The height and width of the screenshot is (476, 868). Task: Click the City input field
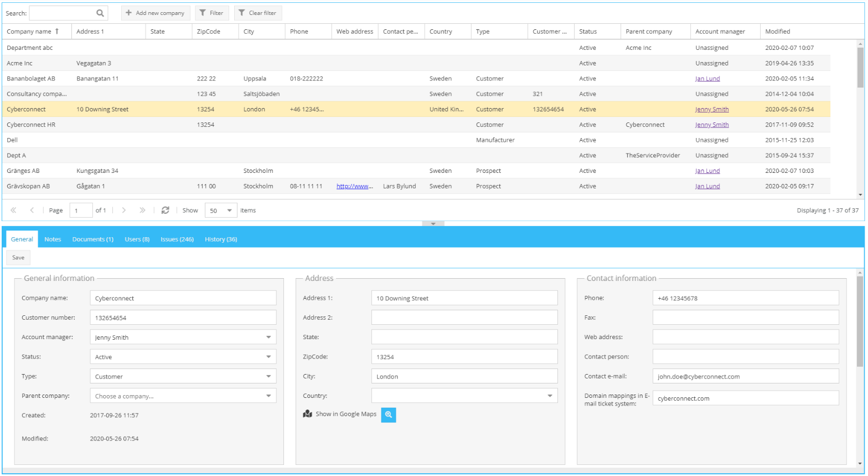(x=464, y=376)
